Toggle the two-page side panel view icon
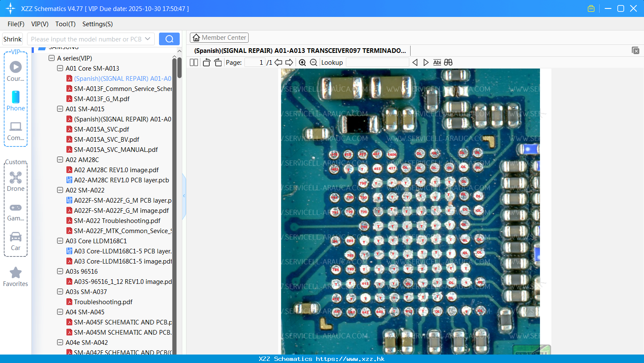 [x=194, y=62]
